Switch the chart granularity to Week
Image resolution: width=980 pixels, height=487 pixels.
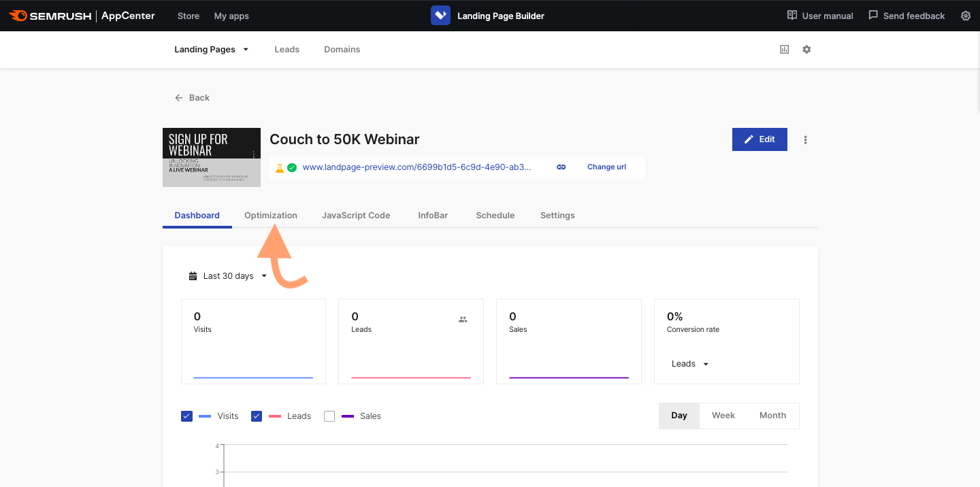[723, 416]
